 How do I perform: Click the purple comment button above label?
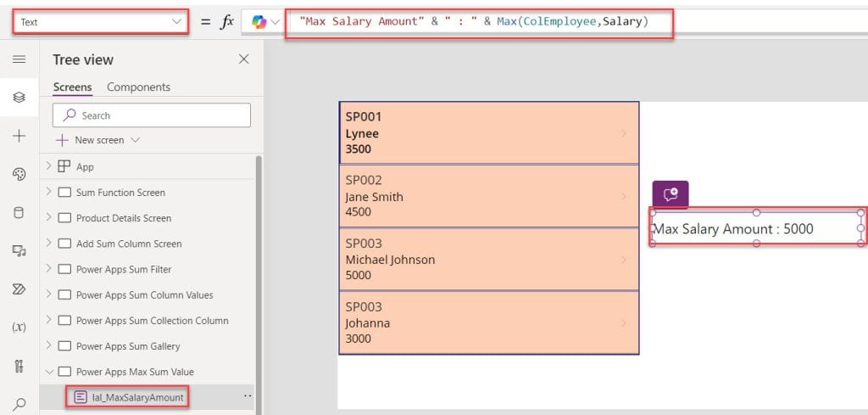click(670, 194)
